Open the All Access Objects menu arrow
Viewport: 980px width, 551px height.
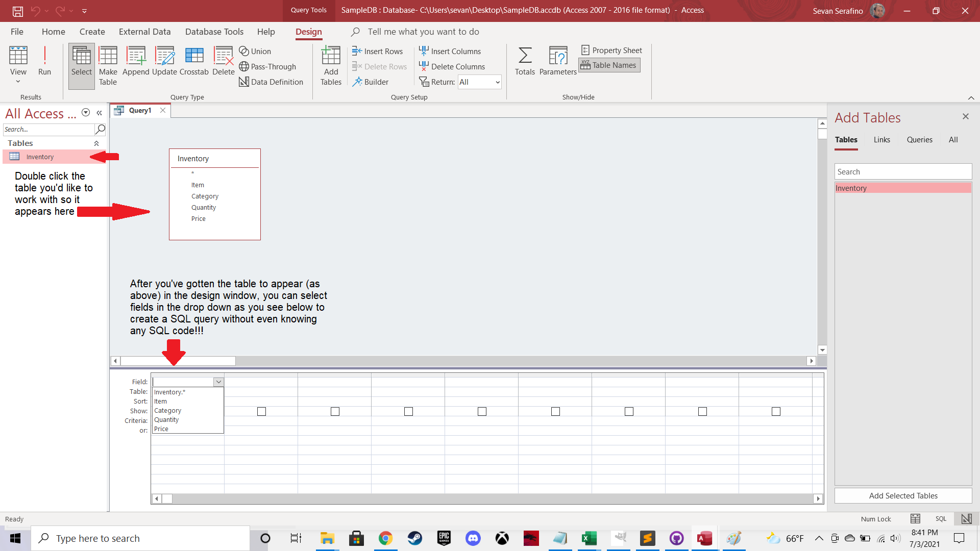pyautogui.click(x=86, y=113)
